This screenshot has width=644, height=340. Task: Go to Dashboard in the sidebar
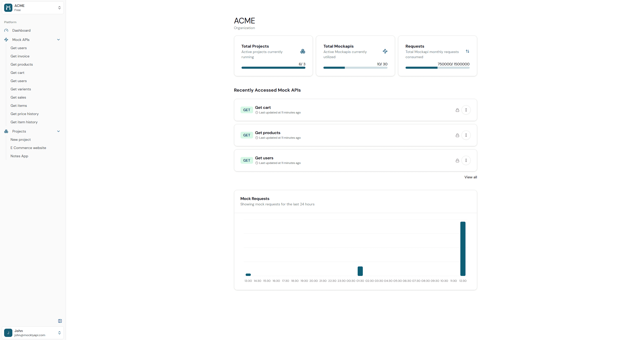(21, 30)
